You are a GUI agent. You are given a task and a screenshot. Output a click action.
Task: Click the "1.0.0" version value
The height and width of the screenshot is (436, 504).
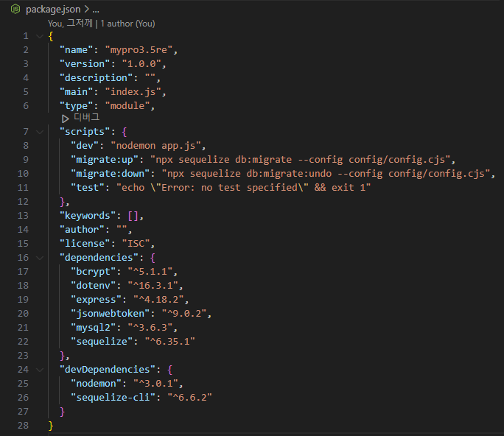point(141,64)
